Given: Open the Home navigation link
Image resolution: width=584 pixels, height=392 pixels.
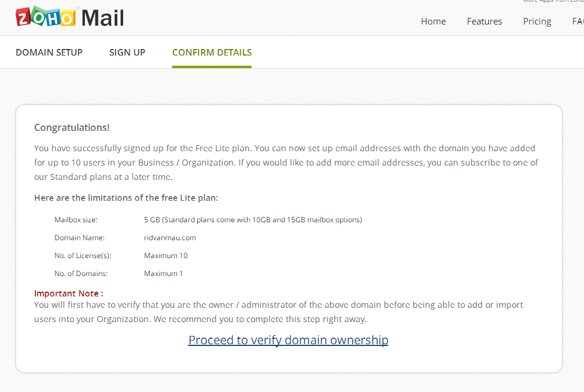Looking at the screenshot, I should tap(433, 22).
